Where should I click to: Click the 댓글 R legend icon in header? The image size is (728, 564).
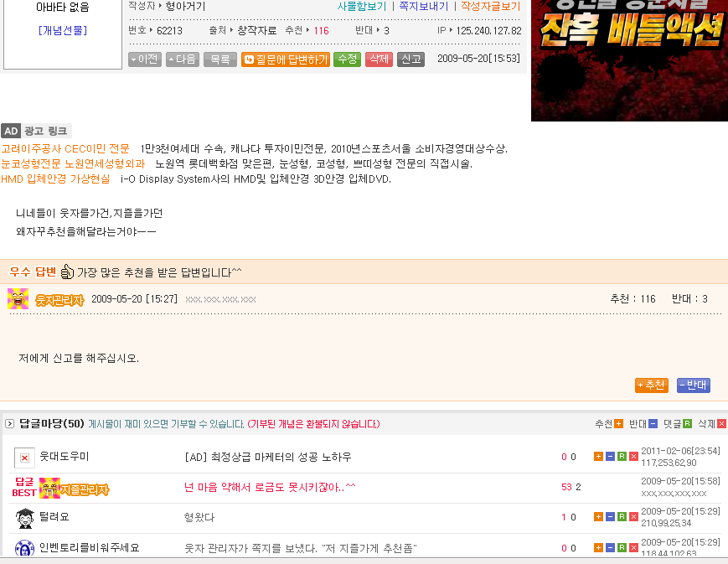click(688, 424)
